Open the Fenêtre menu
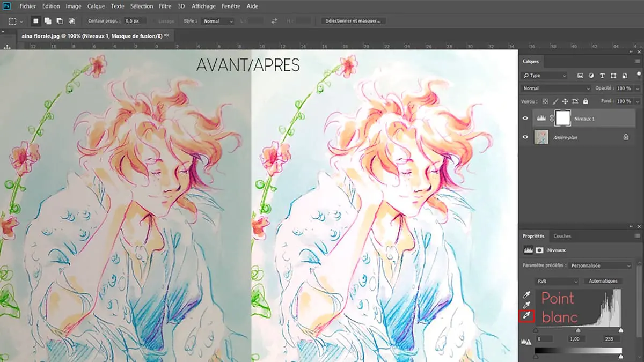This screenshot has width=644, height=362. (x=231, y=6)
